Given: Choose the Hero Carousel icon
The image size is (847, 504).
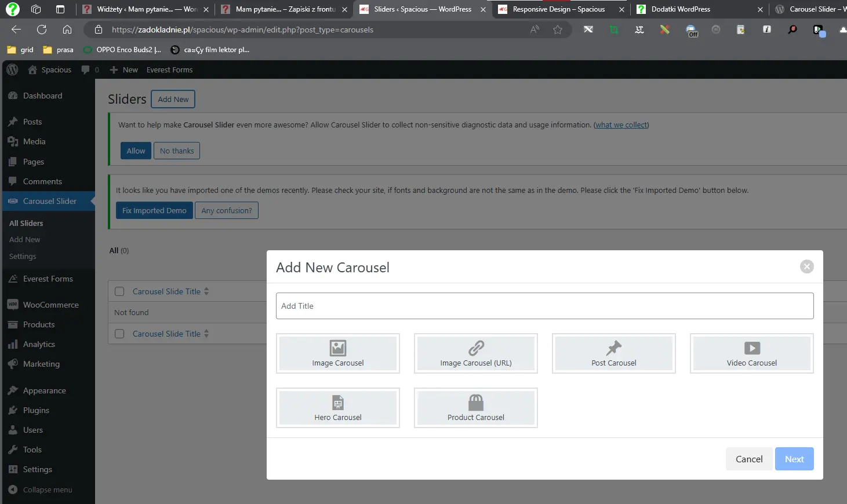Looking at the screenshot, I should pos(337,402).
